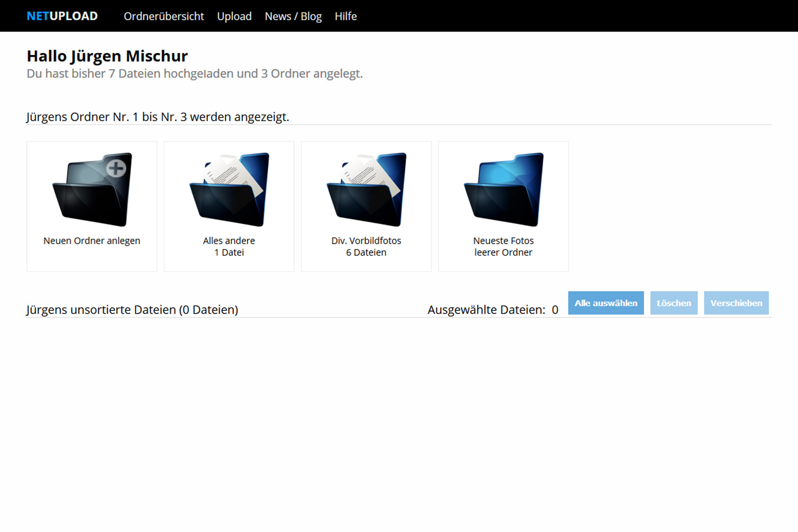
Task: Click the 'Div. Vorbildfotos' folder name
Action: point(366,241)
